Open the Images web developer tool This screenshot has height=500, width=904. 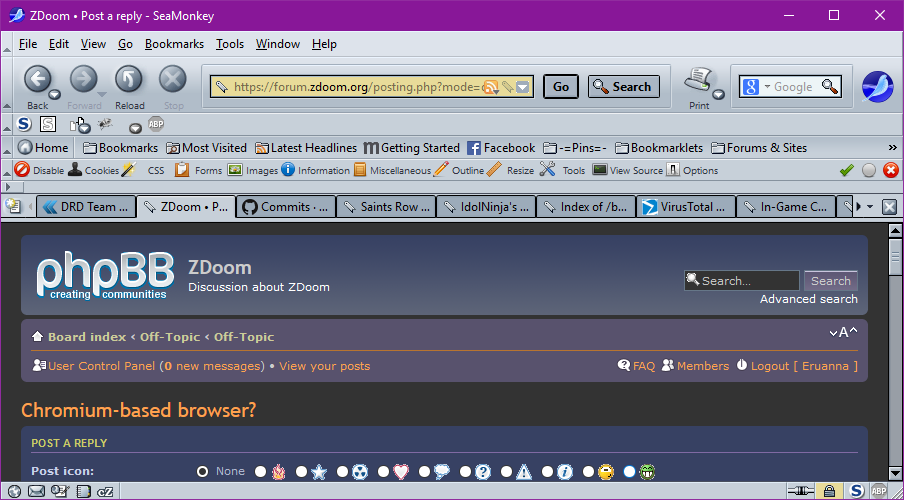point(253,170)
